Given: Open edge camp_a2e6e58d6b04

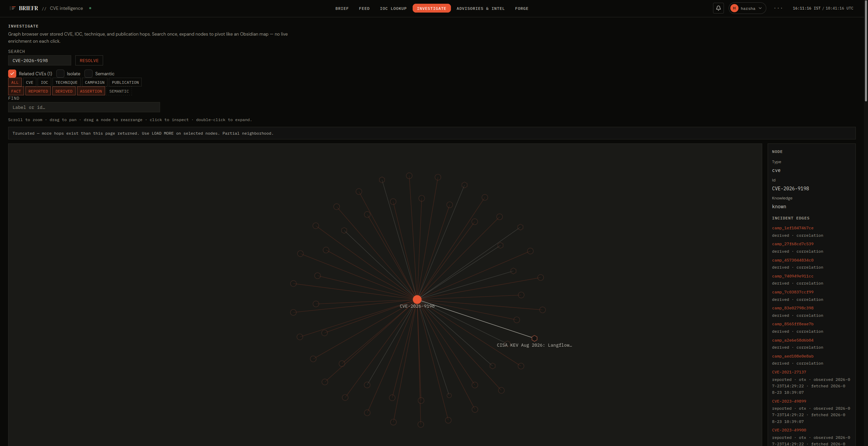Looking at the screenshot, I should [x=793, y=340].
